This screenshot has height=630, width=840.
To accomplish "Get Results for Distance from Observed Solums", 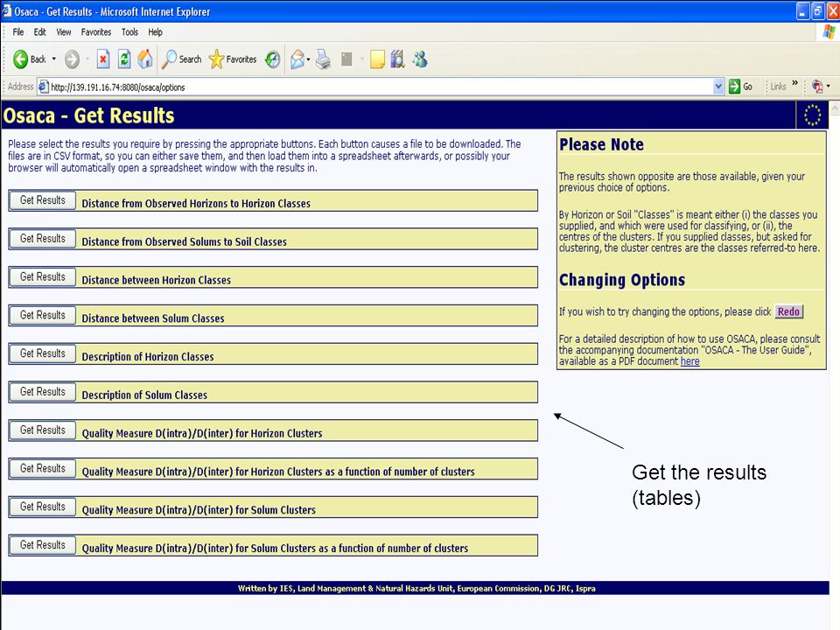I will (43, 238).
